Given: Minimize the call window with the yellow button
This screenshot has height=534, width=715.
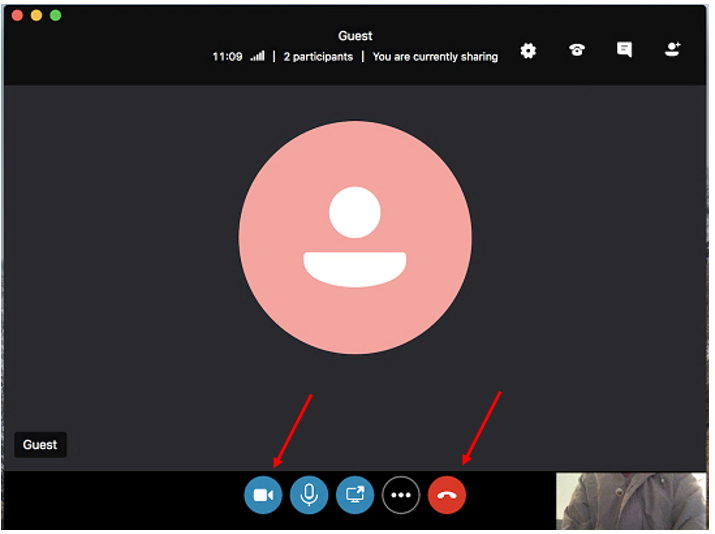Looking at the screenshot, I should [x=36, y=16].
